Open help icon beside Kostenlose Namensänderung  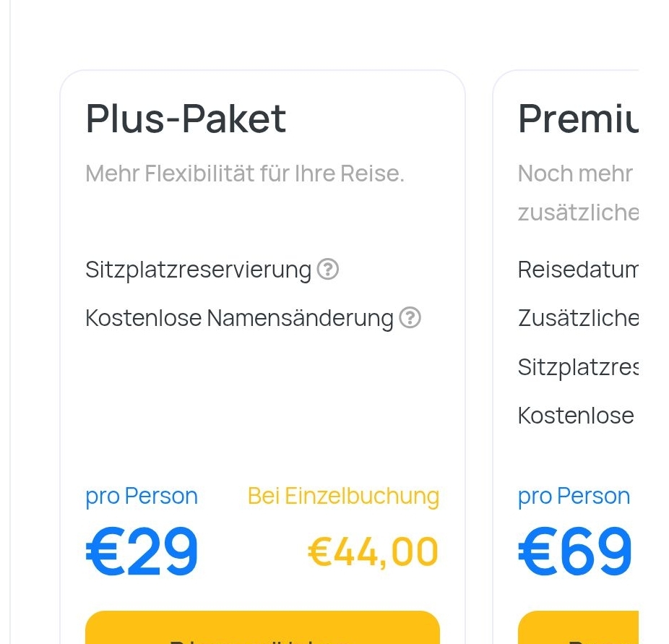click(x=410, y=317)
